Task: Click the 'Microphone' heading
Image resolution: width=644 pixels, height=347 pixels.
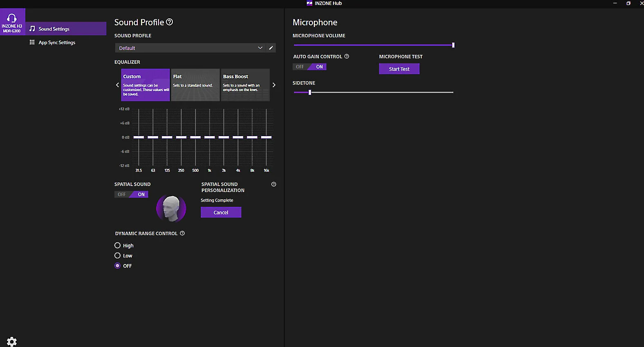Action: point(315,22)
